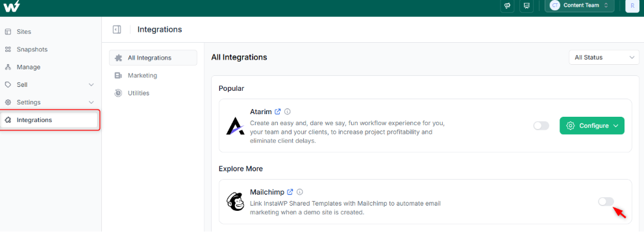644x240 pixels.
Task: Click the Sell tag icon
Action: point(8,84)
